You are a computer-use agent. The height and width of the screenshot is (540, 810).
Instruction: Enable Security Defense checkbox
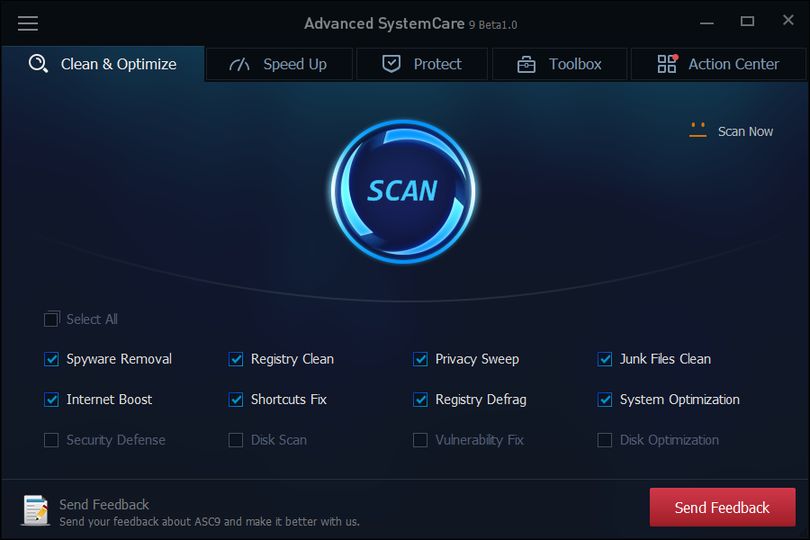pyautogui.click(x=52, y=440)
